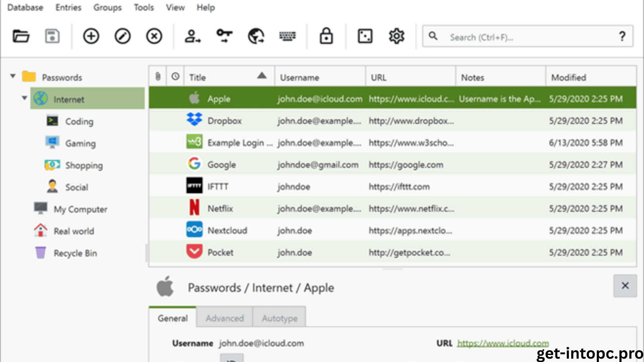The image size is (644, 362).
Task: Select the Shopping group
Action: [84, 165]
